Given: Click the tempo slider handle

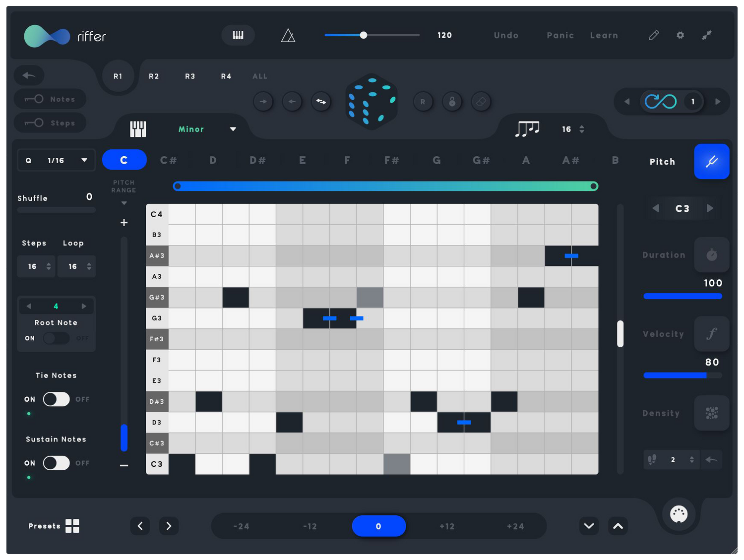Looking at the screenshot, I should coord(364,35).
